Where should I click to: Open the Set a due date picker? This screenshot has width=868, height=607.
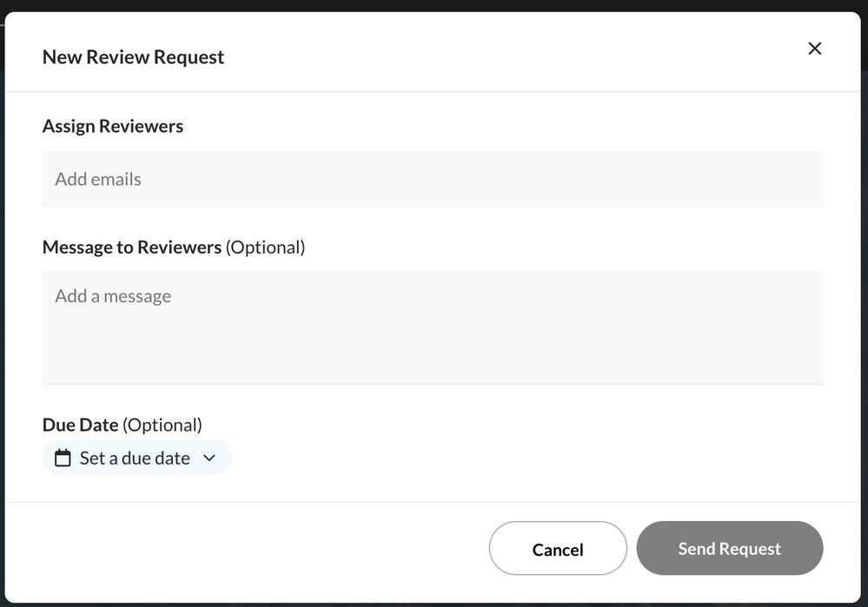click(x=136, y=458)
